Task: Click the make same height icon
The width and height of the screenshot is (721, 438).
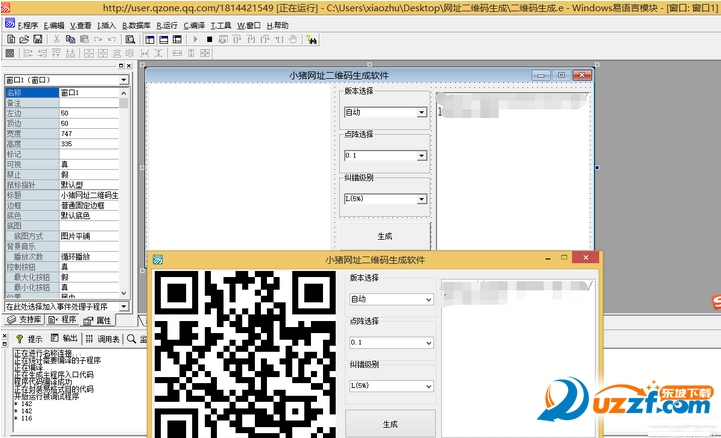Action: pyautogui.click(x=191, y=53)
